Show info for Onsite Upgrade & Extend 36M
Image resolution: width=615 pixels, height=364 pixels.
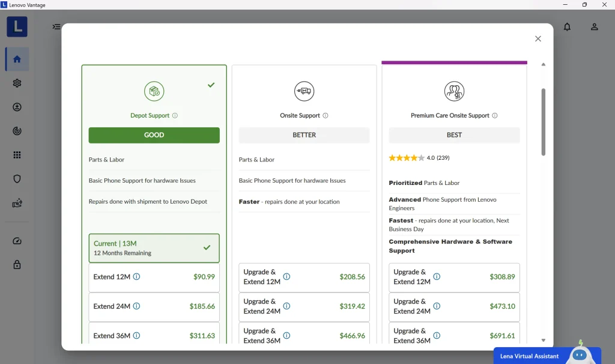(286, 335)
